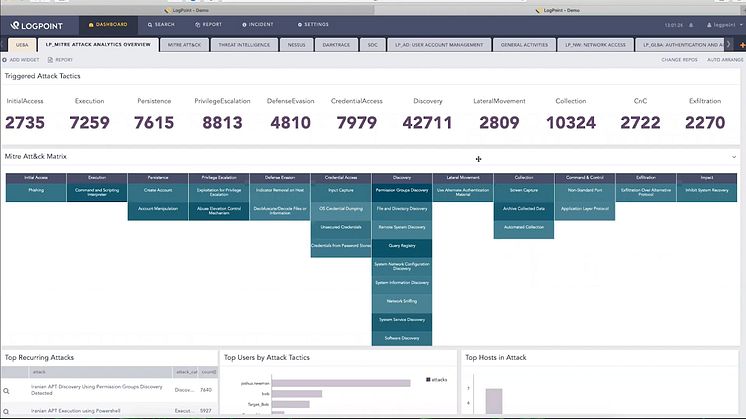This screenshot has width=746, height=419.
Task: Click the Change Repos button
Action: 677,60
